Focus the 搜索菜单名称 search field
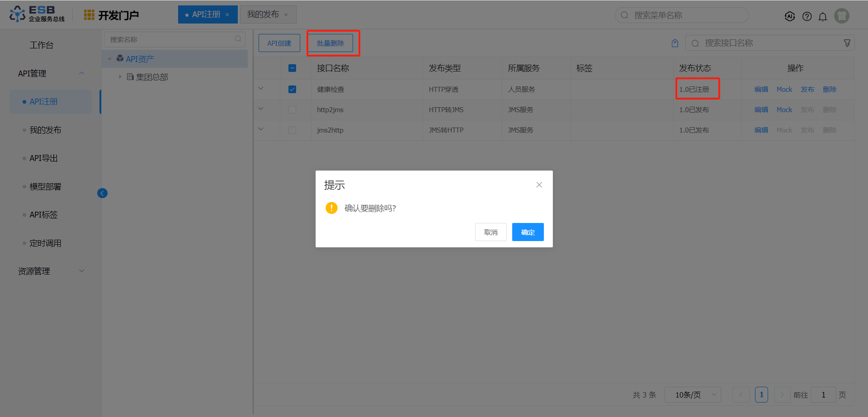Screen dimensions: 868x417 [x=682, y=15]
